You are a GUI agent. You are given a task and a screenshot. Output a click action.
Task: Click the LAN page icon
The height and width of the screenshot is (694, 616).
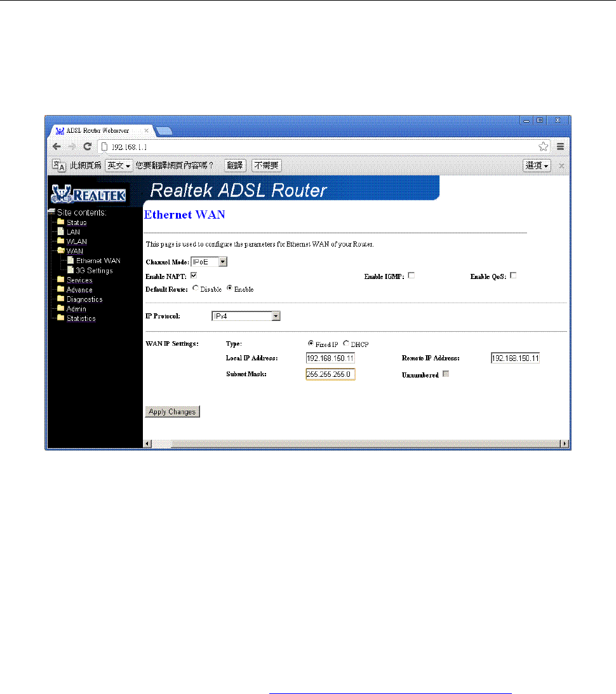[x=61, y=231]
